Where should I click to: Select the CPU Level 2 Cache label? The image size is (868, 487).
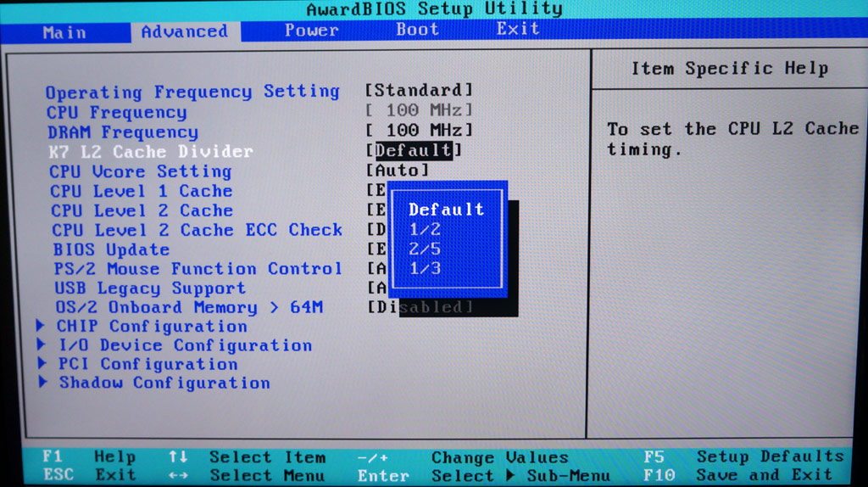pos(142,210)
